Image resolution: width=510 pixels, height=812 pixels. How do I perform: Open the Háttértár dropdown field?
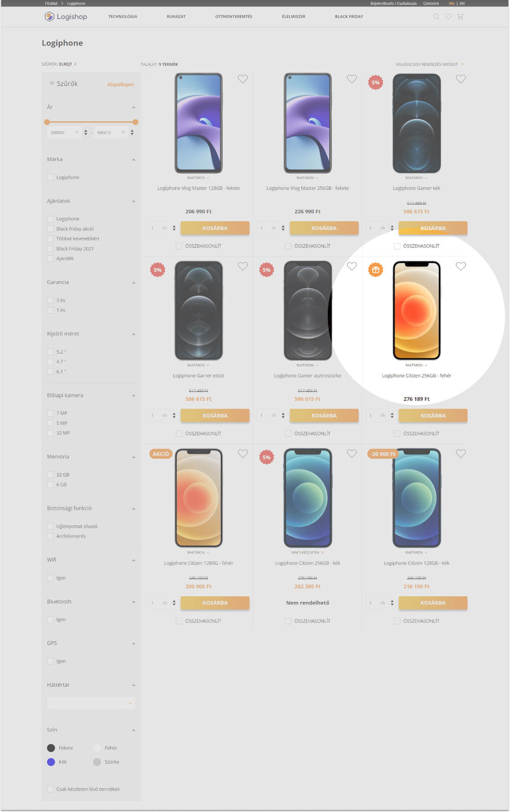[91, 703]
